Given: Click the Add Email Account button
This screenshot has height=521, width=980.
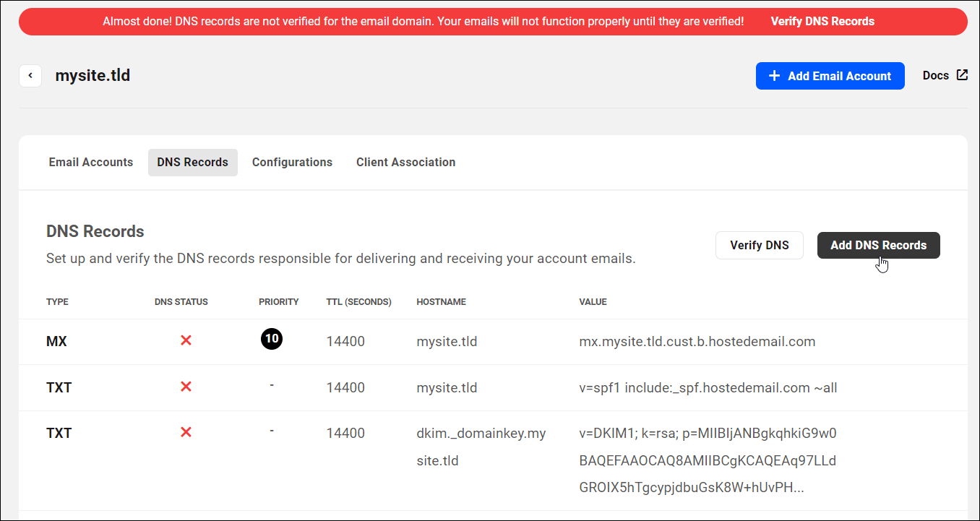Looking at the screenshot, I should click(830, 75).
